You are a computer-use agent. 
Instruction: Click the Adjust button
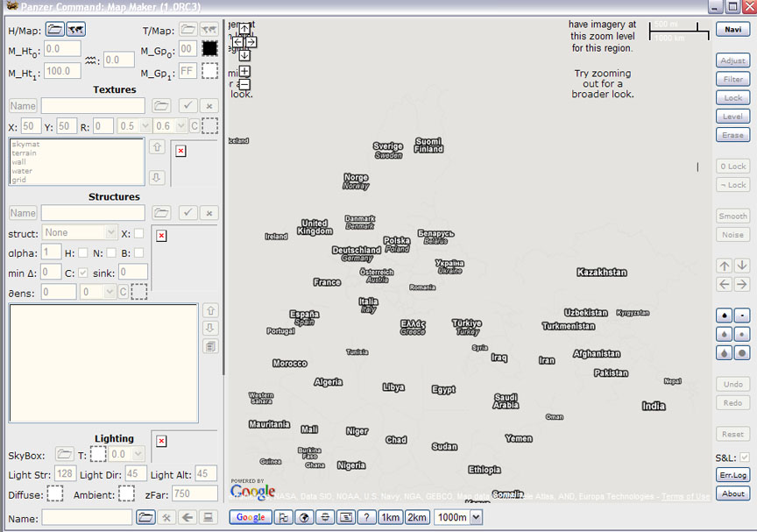pyautogui.click(x=732, y=60)
